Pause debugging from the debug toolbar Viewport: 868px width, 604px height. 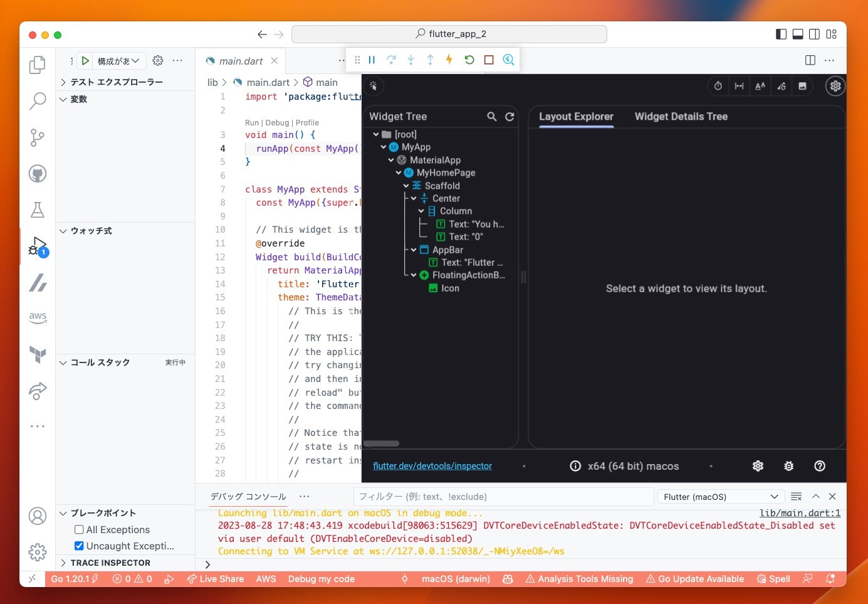[x=372, y=60]
